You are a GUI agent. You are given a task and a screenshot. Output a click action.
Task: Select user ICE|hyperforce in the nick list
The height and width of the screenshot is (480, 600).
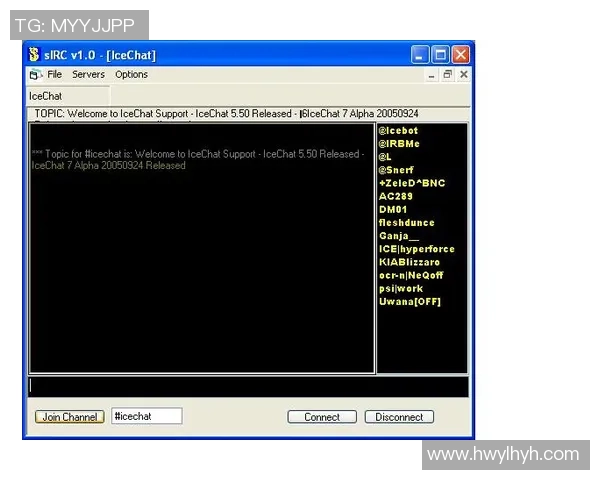point(416,249)
